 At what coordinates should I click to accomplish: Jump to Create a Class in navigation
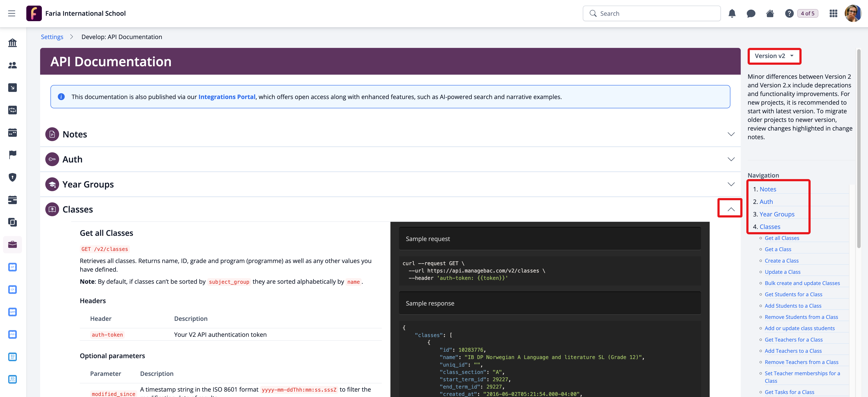pos(782,260)
